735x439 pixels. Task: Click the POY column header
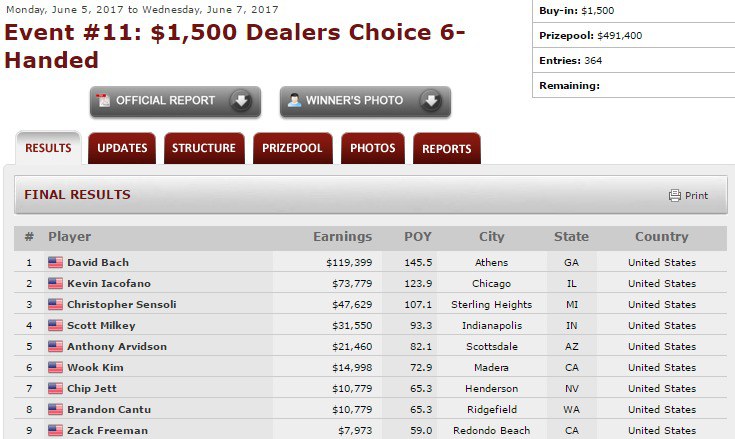click(418, 237)
